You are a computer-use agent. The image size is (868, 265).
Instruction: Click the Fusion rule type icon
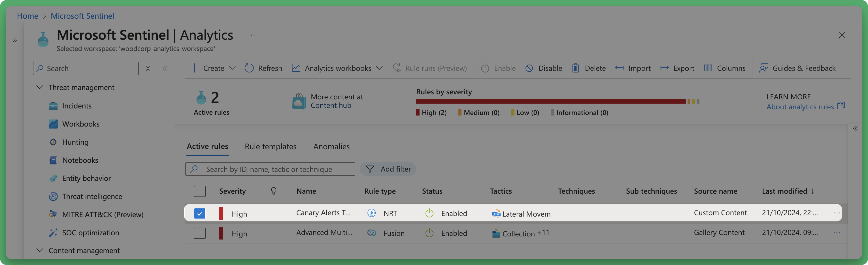click(371, 233)
